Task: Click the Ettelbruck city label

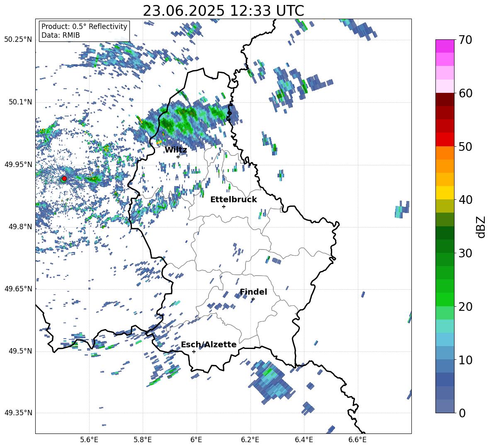Action: coord(233,200)
